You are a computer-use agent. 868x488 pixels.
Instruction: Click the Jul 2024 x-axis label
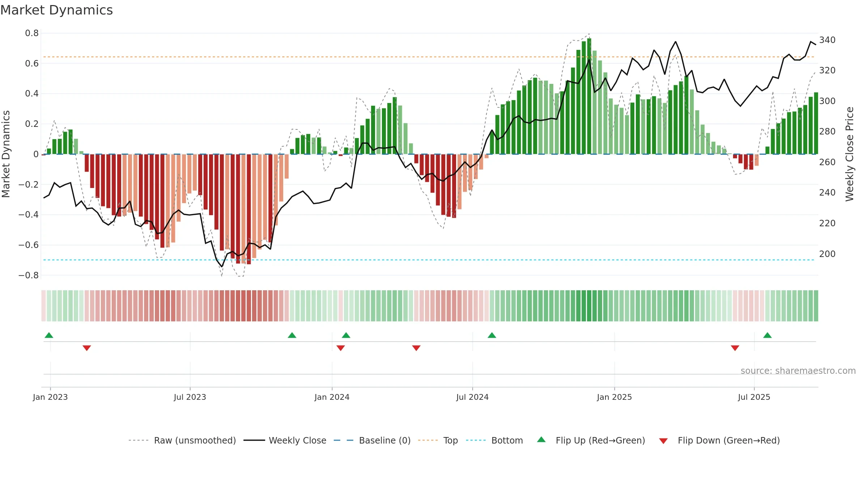tap(472, 397)
